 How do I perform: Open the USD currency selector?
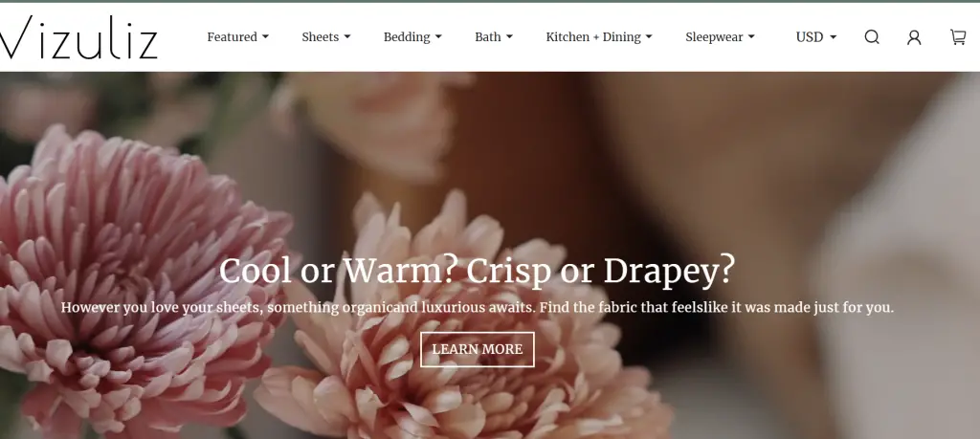pyautogui.click(x=816, y=37)
